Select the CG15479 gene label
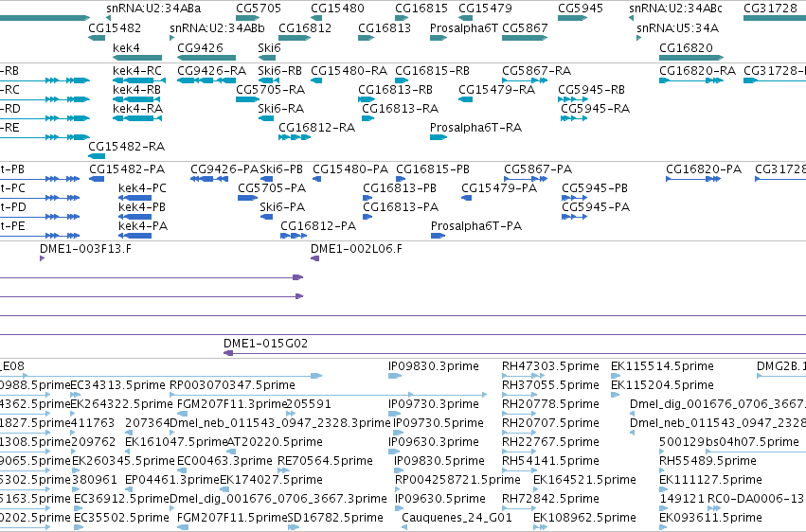The height and width of the screenshot is (532, 806). pyautogui.click(x=485, y=9)
